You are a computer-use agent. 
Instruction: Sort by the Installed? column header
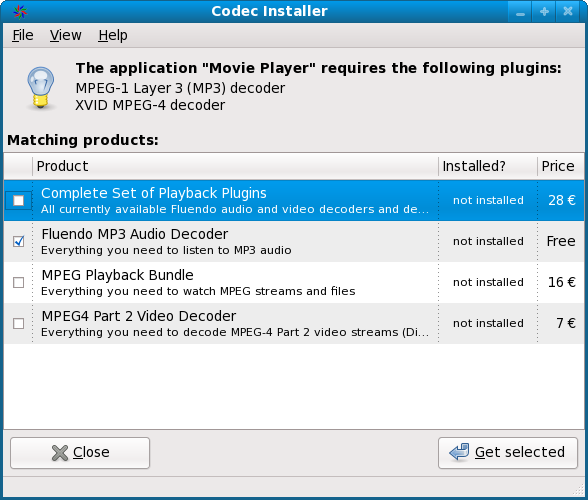488,166
